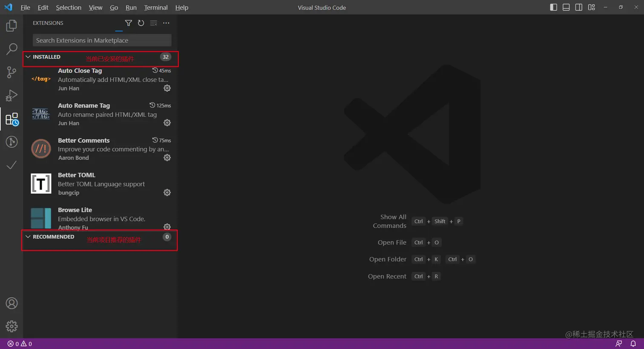Click the EXTENSIONS panel title

48,23
